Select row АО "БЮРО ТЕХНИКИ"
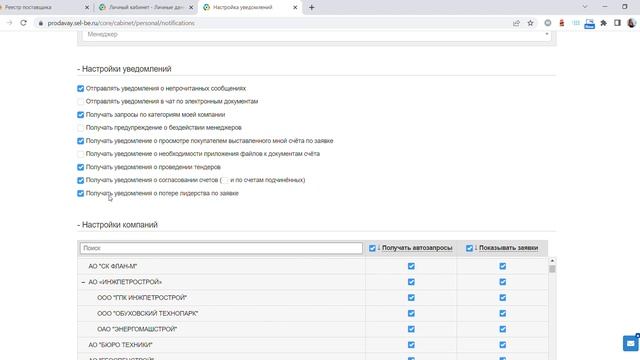The width and height of the screenshot is (640, 360). pos(312,345)
